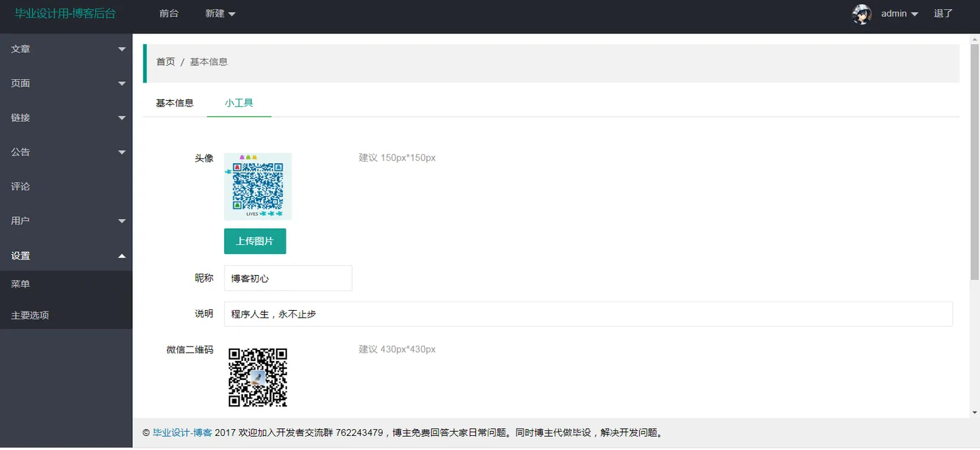Screen dimensions: 980x450
Task: Select the avatar QR code thumbnail
Action: pos(258,186)
